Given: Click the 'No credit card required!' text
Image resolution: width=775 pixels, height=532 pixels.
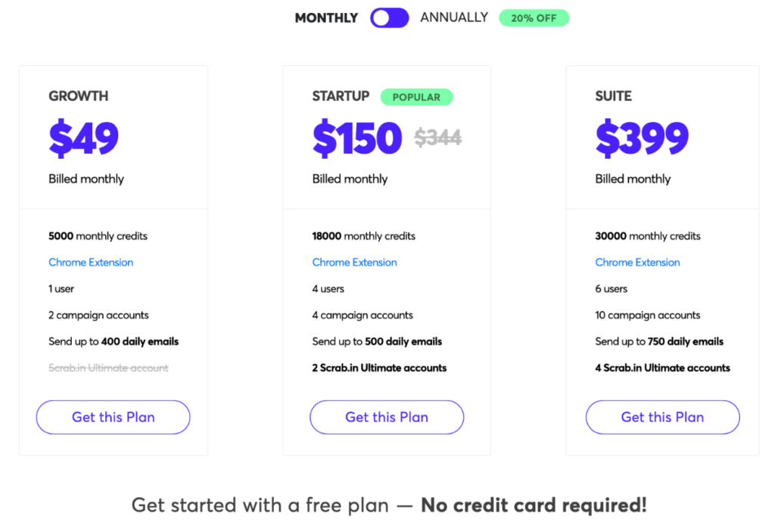Looking at the screenshot, I should (534, 506).
